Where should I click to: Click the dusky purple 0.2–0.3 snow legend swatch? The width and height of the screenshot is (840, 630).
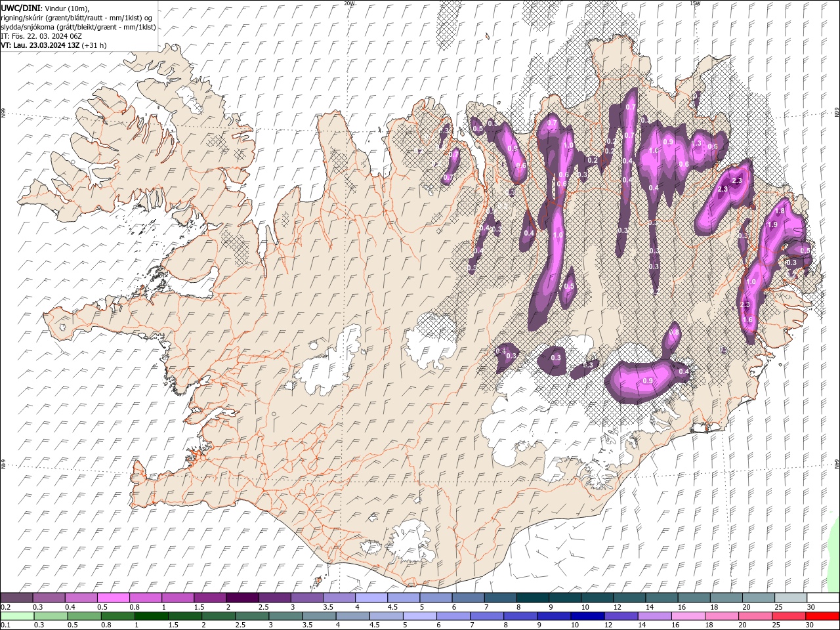point(17,598)
